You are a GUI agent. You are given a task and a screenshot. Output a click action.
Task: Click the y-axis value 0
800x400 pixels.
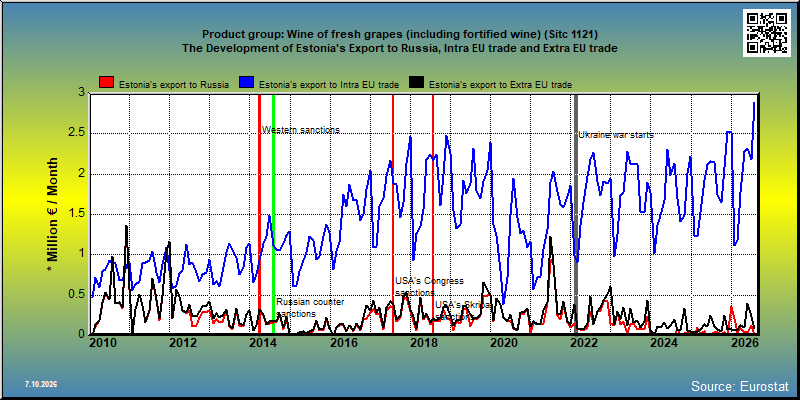pos(81,334)
